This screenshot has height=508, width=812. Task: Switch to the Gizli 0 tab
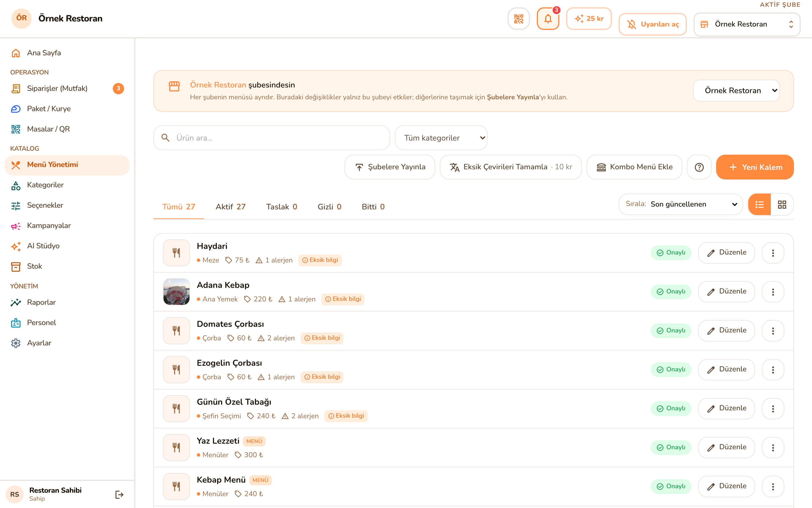(329, 207)
